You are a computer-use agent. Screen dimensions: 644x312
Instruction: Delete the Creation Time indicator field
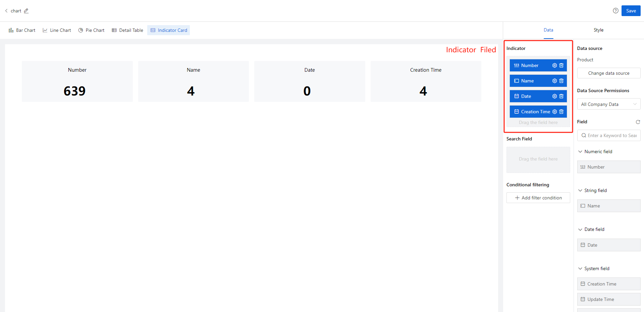561,112
